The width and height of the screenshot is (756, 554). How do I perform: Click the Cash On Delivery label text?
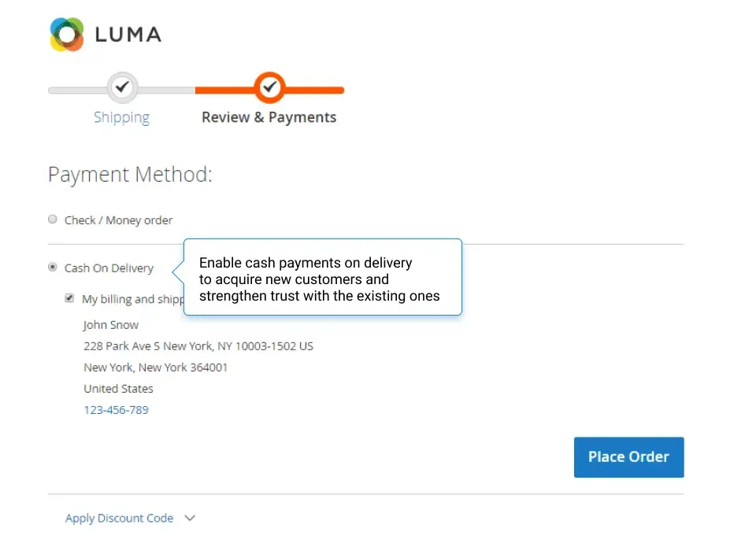click(109, 268)
